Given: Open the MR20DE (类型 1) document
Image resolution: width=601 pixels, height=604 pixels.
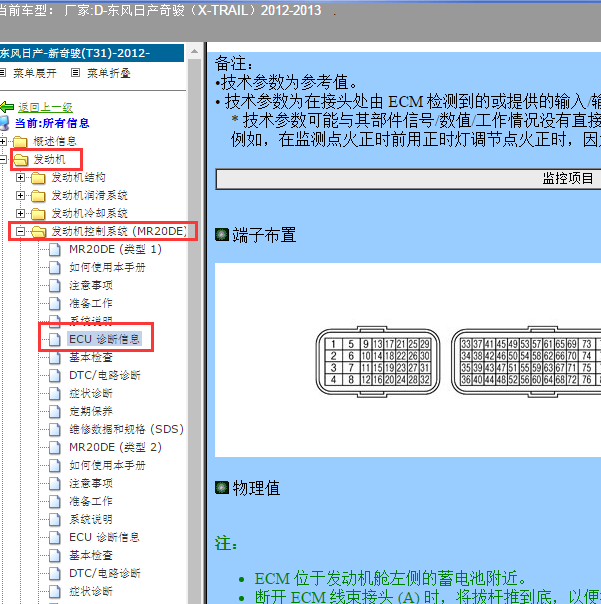Looking at the screenshot, I should click(115, 249).
